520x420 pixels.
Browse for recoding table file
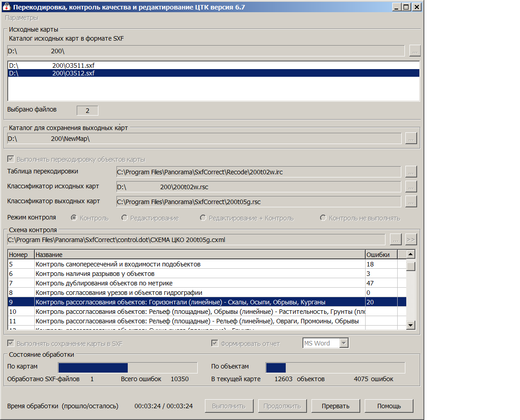point(411,172)
